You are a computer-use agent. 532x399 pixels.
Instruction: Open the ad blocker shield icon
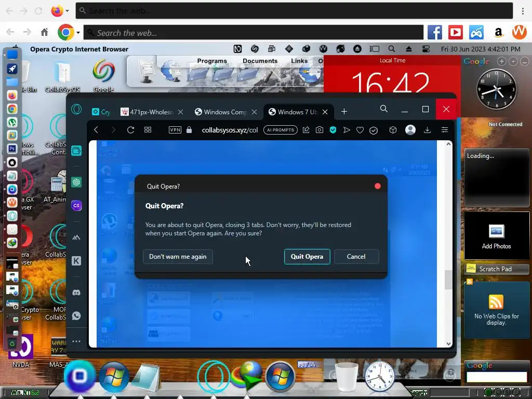pyautogui.click(x=333, y=130)
